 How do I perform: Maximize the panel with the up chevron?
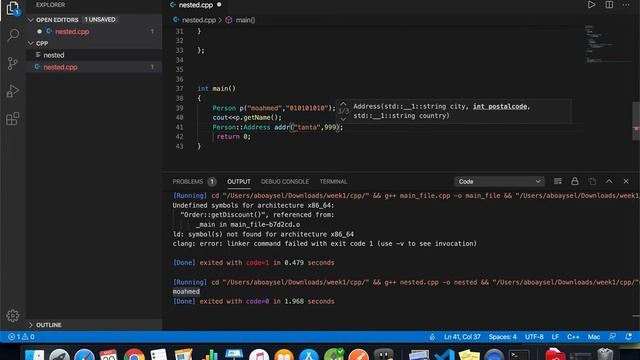click(609, 181)
